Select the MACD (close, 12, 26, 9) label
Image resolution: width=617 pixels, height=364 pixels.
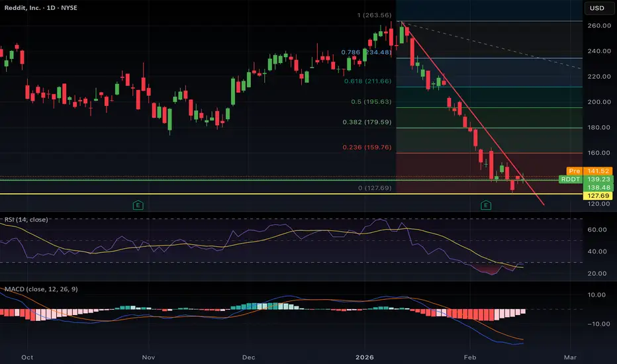coord(41,289)
